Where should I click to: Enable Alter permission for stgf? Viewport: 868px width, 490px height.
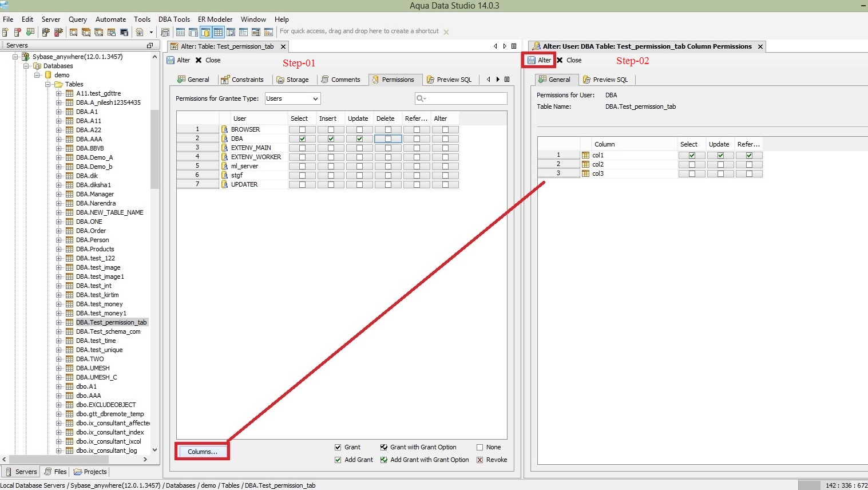(x=445, y=175)
